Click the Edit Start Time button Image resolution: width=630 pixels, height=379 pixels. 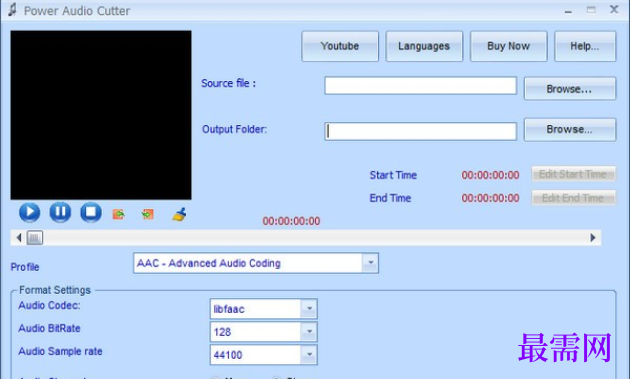pyautogui.click(x=573, y=174)
